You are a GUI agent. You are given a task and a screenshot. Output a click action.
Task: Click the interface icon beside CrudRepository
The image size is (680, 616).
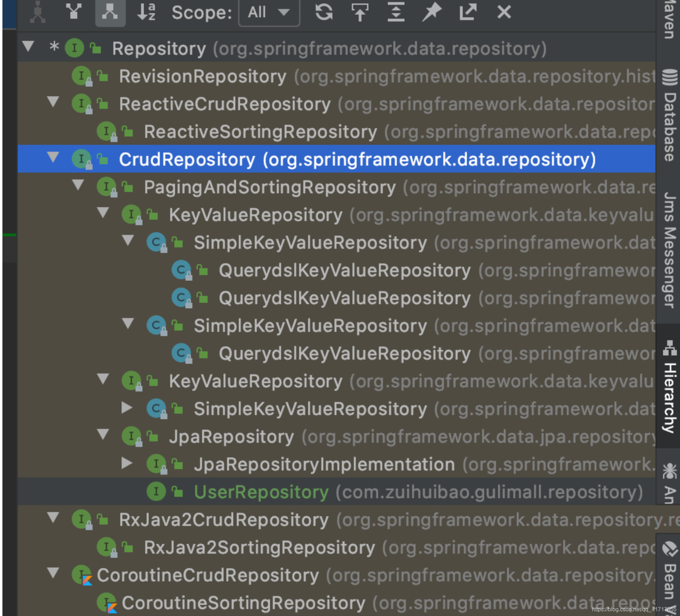[x=82, y=159]
